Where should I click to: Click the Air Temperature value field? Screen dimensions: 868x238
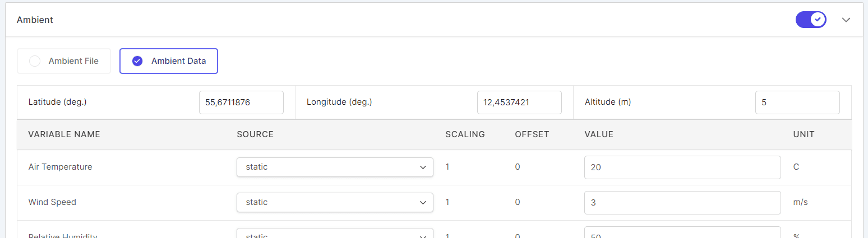pyautogui.click(x=682, y=167)
